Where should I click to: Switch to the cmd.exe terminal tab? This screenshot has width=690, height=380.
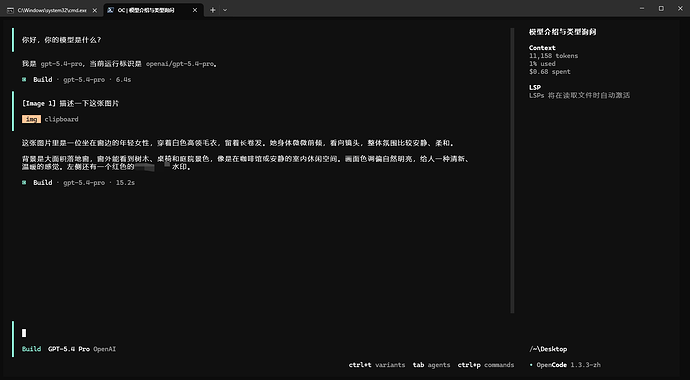tap(52, 10)
